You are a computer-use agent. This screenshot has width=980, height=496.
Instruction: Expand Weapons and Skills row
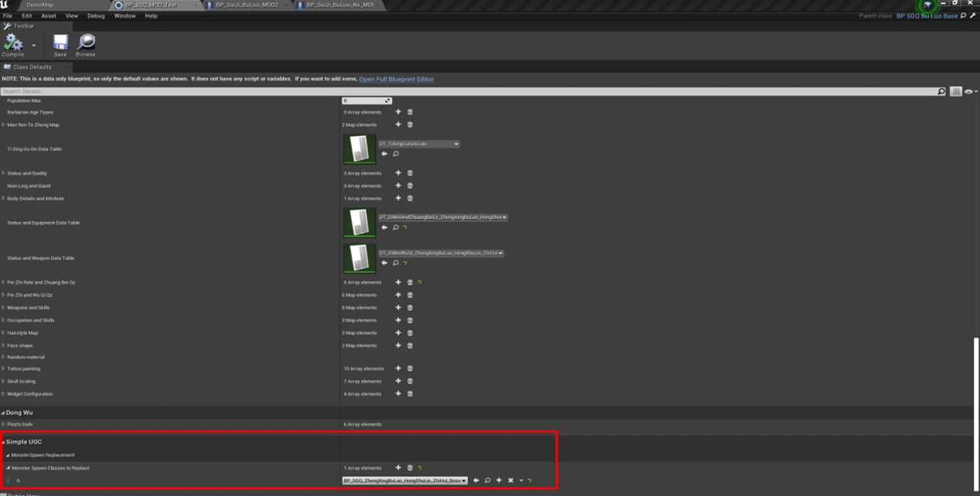click(x=3, y=308)
